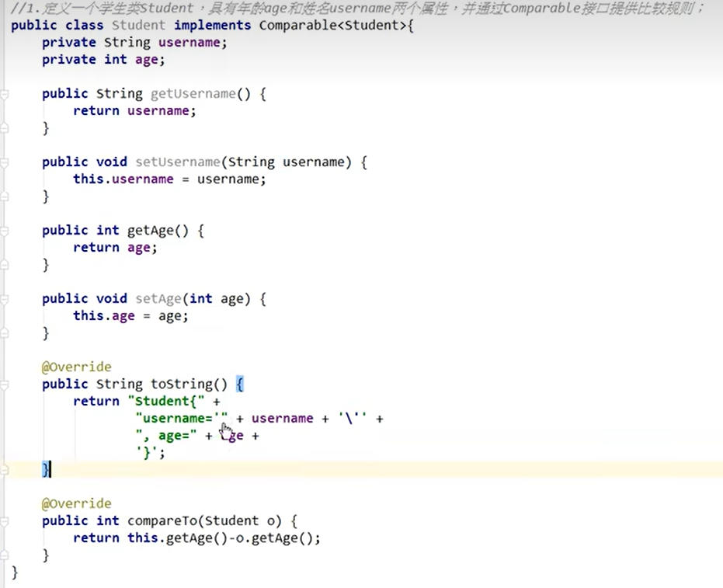This screenshot has height=588, width=723.
Task: Click fold end marker closing compareTo method
Action: pos(4,555)
